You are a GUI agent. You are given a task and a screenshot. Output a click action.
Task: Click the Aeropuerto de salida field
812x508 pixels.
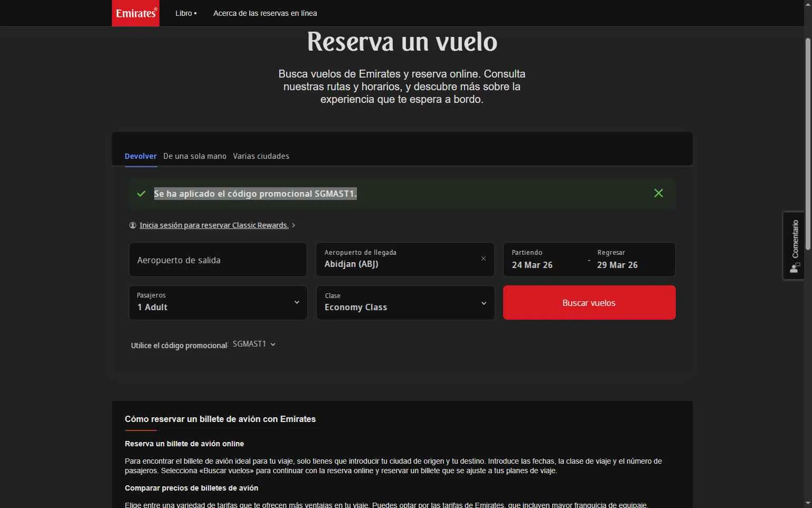(x=218, y=260)
